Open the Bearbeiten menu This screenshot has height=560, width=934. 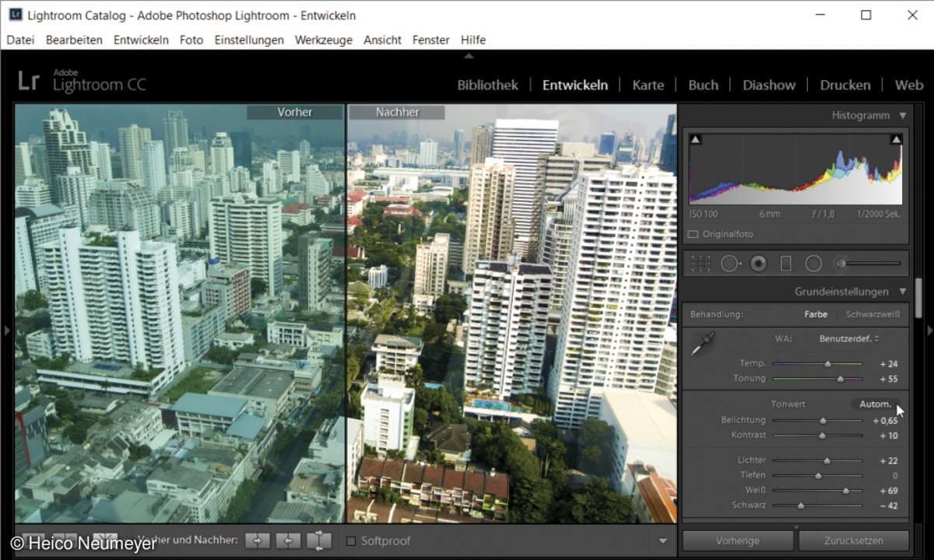click(x=74, y=40)
